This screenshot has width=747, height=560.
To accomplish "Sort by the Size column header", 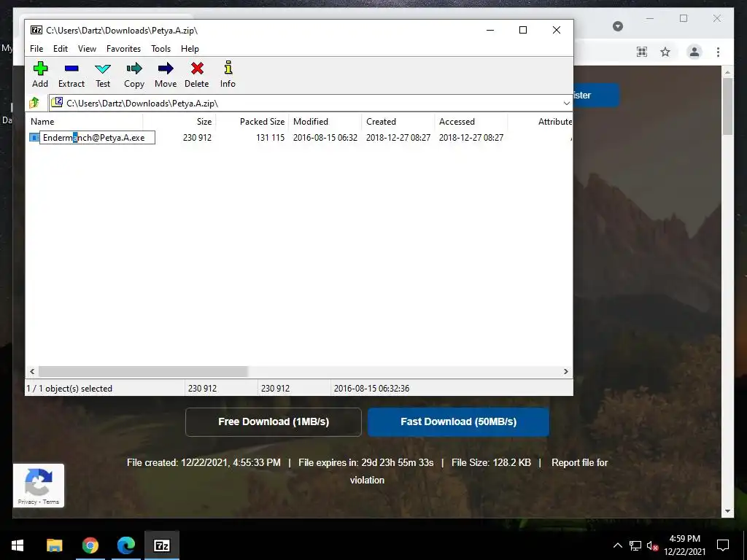I will coord(179,122).
